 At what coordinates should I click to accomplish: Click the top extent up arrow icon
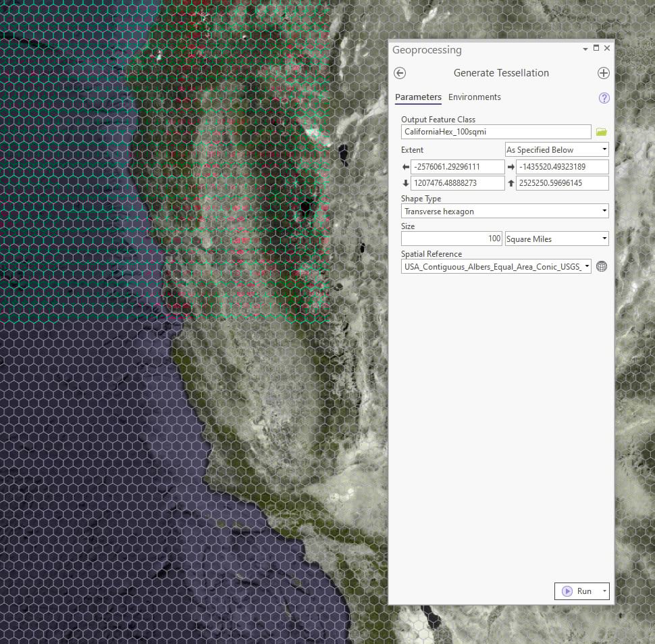510,183
